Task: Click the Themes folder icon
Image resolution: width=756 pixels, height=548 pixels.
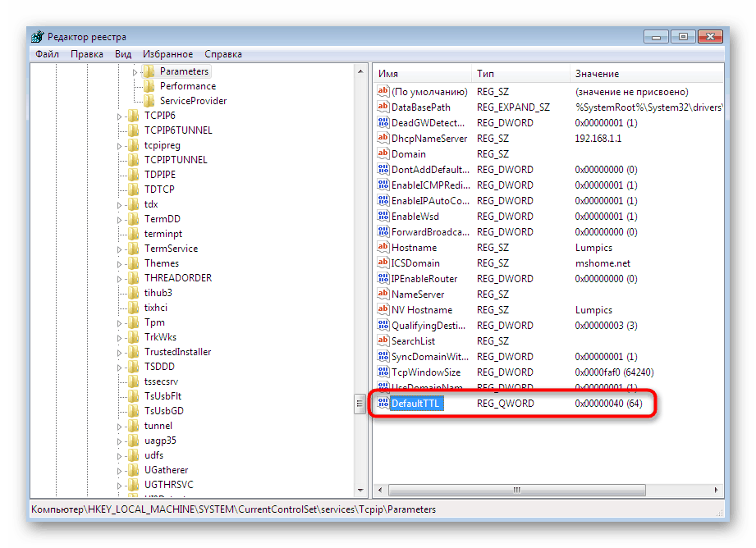Action: [x=134, y=263]
